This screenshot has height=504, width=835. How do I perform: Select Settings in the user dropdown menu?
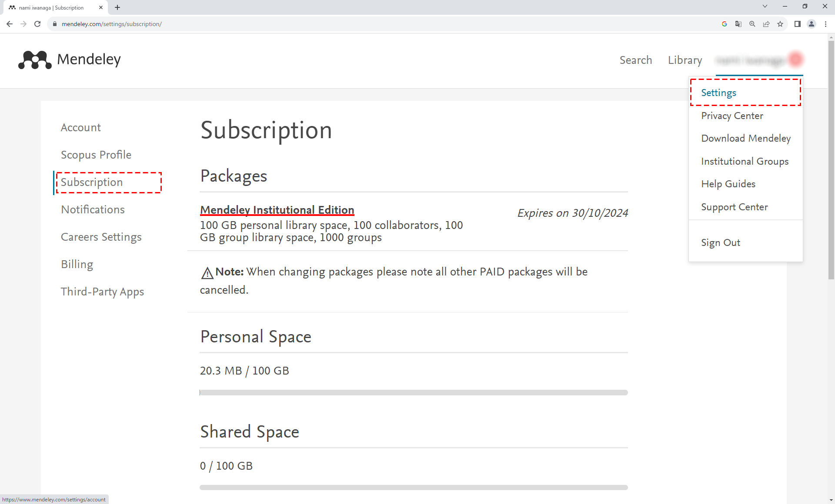click(x=718, y=93)
